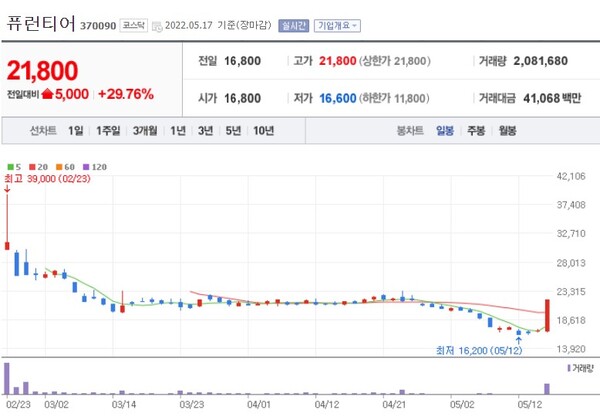Click the 5,000 price change amount

72,94
